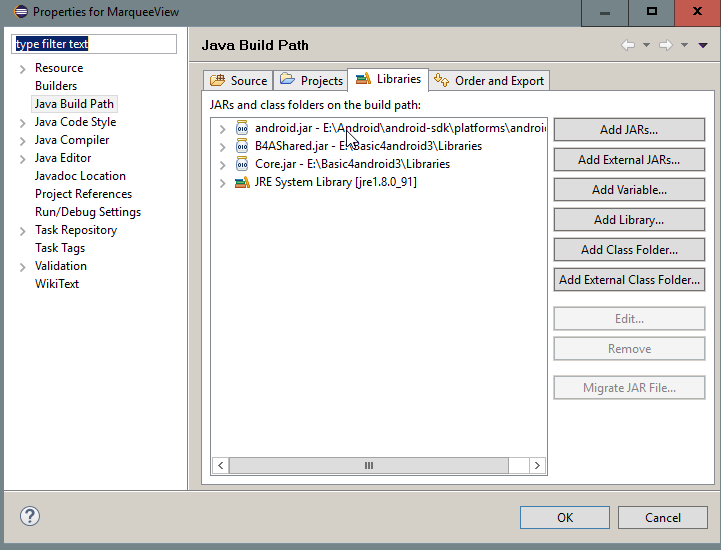Click the JRE System Library icon
721x550 pixels.
(x=242, y=182)
